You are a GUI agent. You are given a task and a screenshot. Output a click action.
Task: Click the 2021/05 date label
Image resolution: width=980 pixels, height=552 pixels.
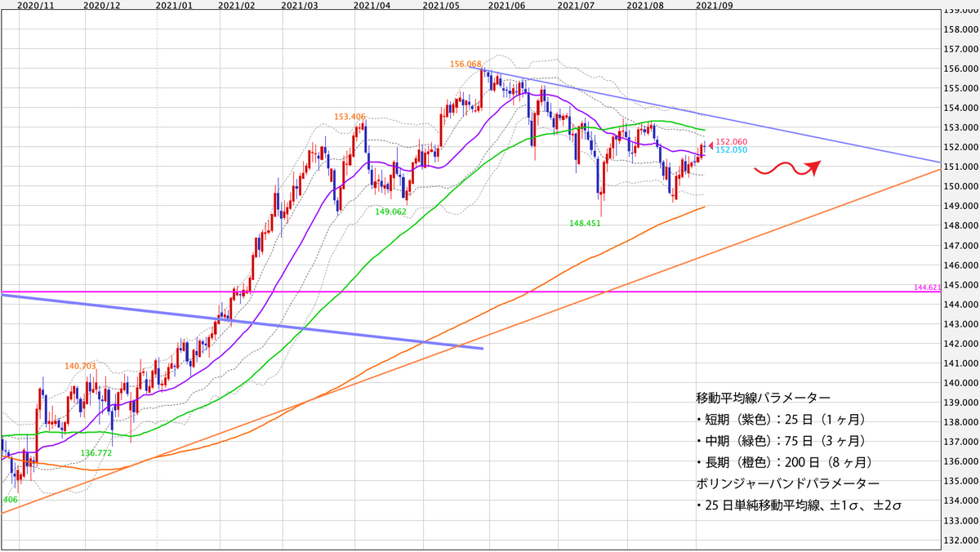pos(441,5)
